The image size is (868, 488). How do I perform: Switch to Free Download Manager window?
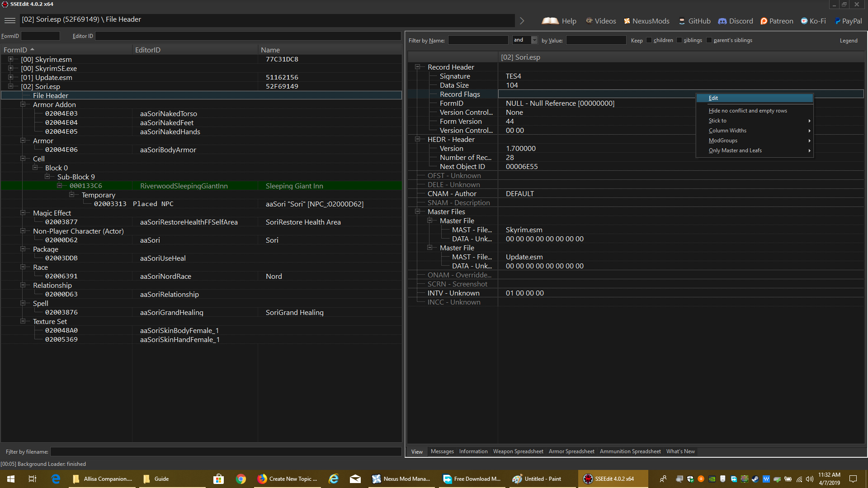click(472, 479)
